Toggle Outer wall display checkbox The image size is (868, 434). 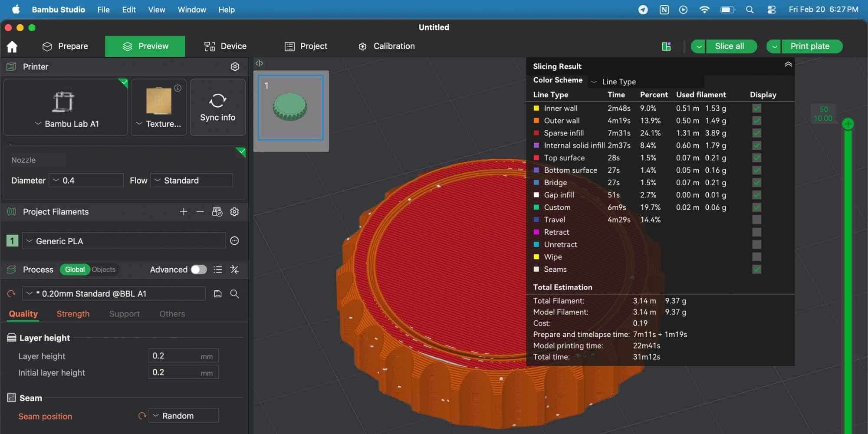(756, 121)
